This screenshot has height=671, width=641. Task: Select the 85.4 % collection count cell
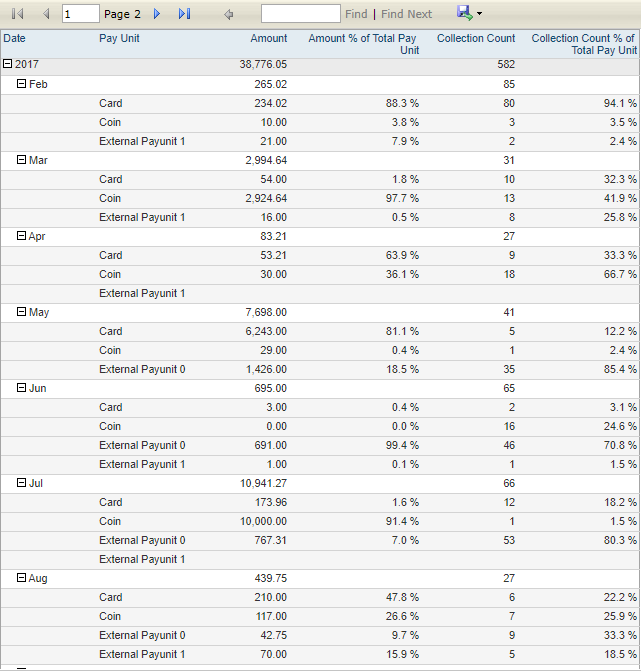pyautogui.click(x=620, y=369)
